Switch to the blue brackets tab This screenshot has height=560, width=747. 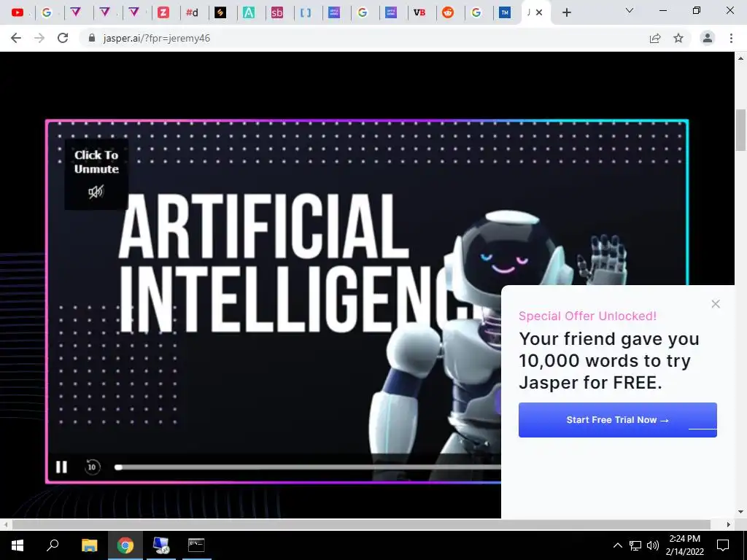click(x=306, y=13)
